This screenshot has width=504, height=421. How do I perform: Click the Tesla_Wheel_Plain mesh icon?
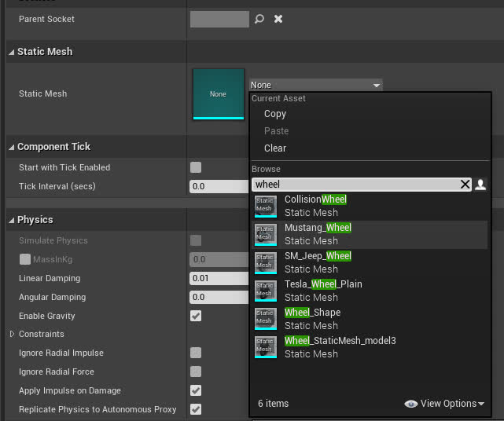(266, 291)
